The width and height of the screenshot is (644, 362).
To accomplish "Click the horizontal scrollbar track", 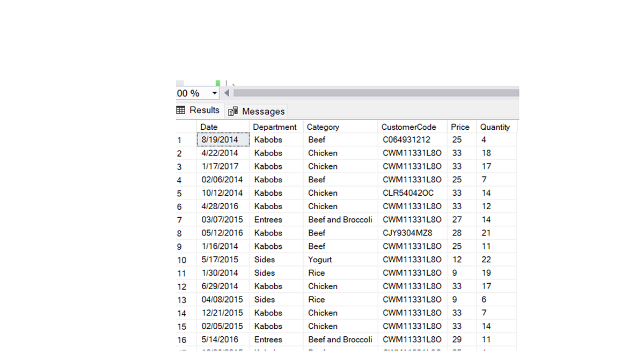I will (x=376, y=92).
